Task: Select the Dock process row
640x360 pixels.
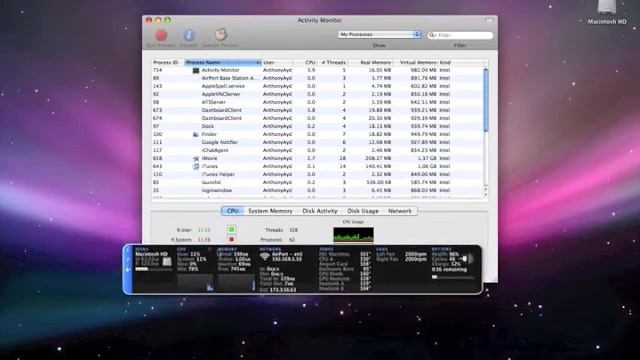Action: [x=318, y=126]
